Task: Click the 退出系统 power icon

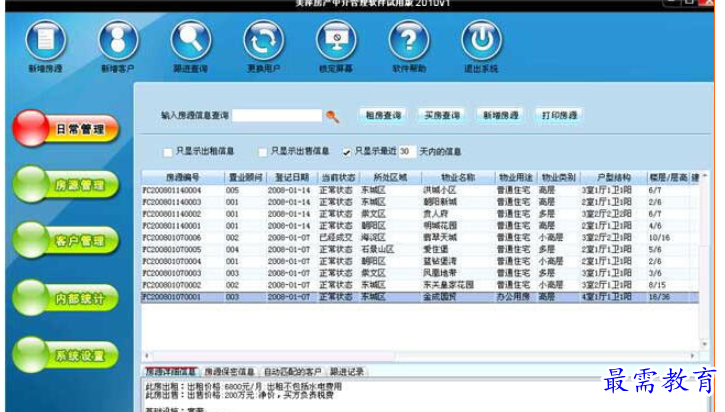Action: (x=481, y=41)
